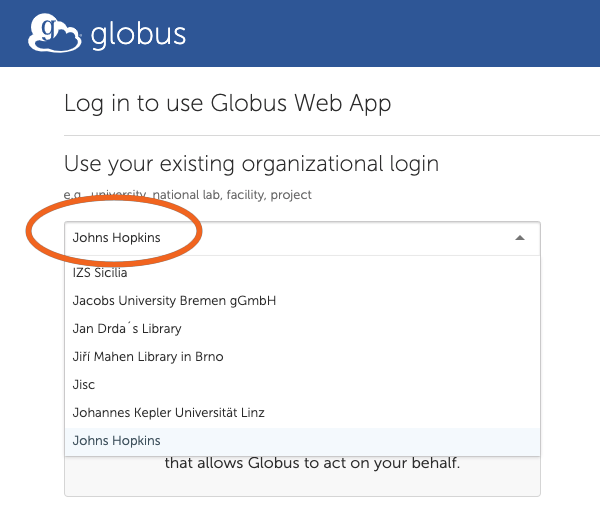Click the gray info box below the list
Viewport: 600px width, 519px height.
(x=302, y=477)
